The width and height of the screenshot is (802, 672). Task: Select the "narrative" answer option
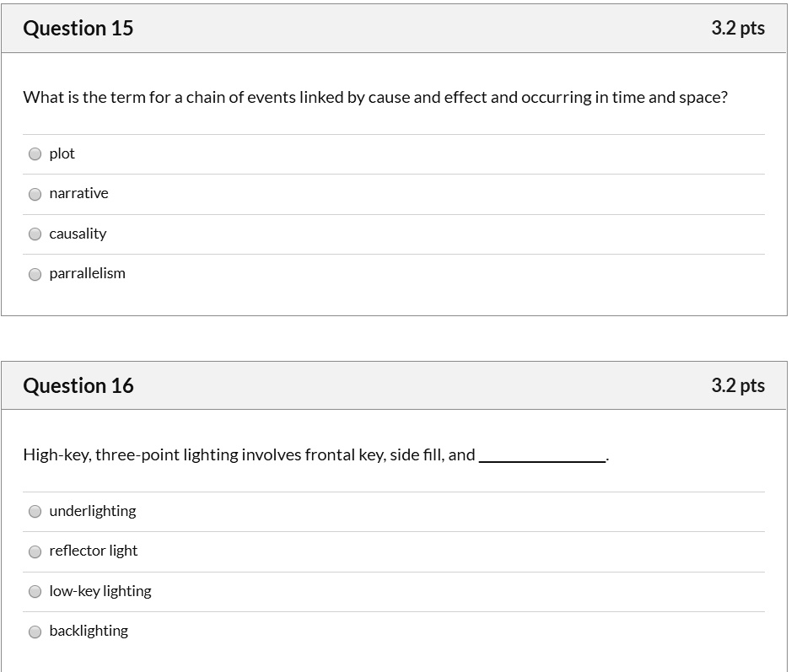tap(79, 193)
